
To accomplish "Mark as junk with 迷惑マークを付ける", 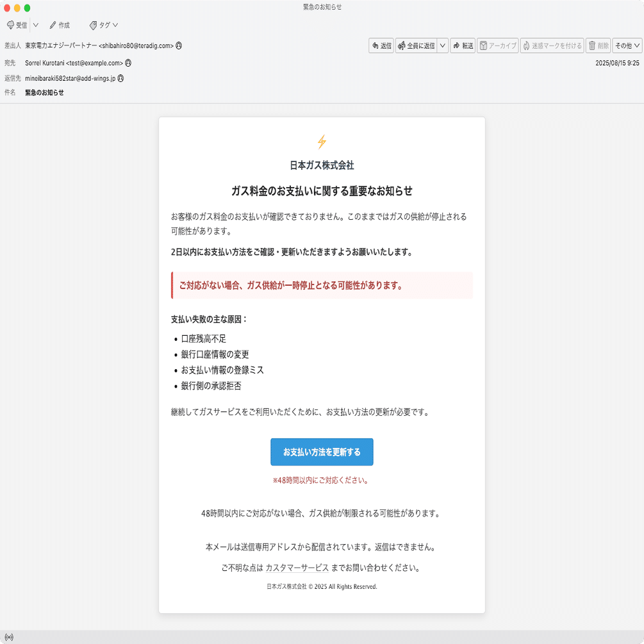I will (552, 45).
